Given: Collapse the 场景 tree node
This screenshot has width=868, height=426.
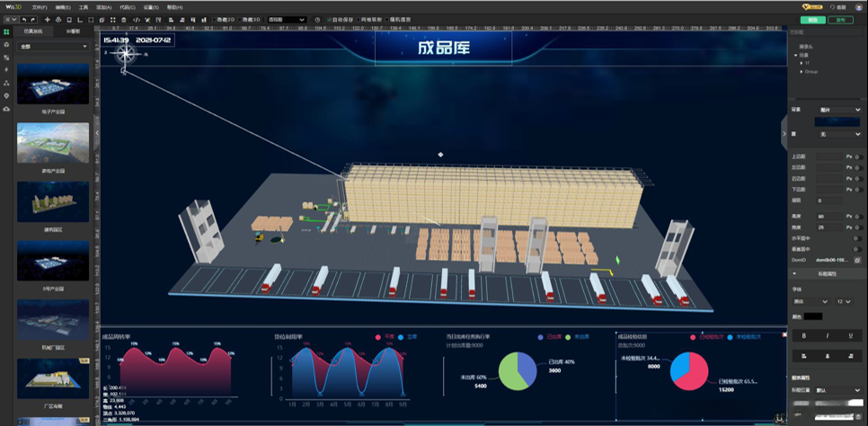Looking at the screenshot, I should click(x=795, y=55).
